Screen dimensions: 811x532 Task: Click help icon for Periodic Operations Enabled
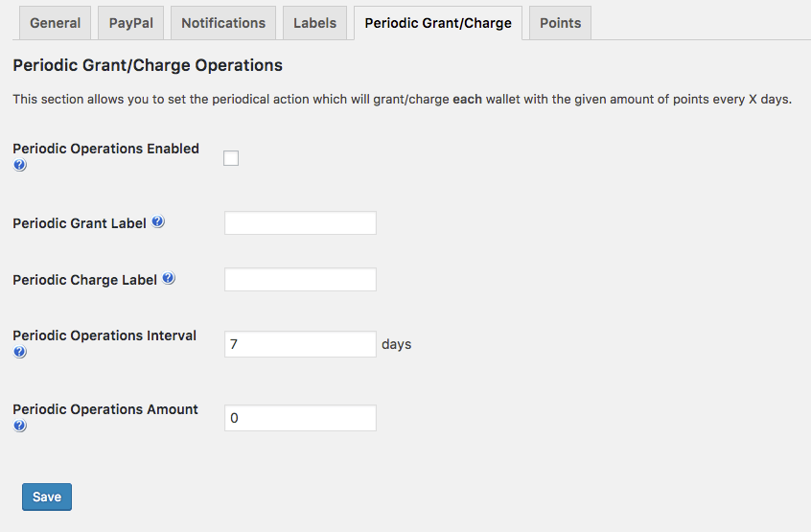[x=20, y=166]
